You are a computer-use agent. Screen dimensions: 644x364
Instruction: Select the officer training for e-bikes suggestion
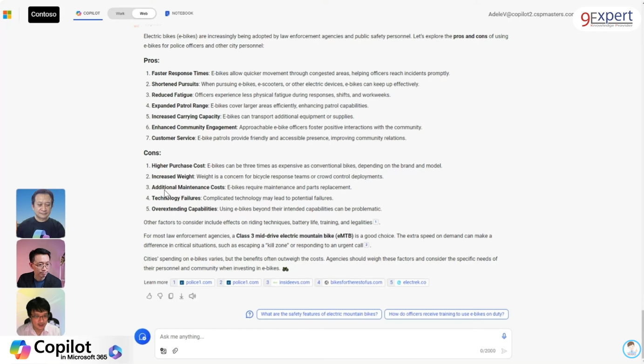446,314
